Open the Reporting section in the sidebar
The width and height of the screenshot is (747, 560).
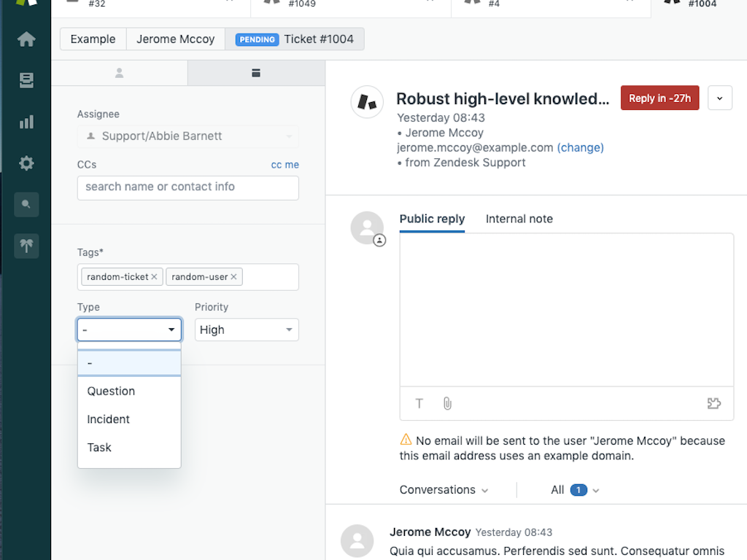[26, 122]
